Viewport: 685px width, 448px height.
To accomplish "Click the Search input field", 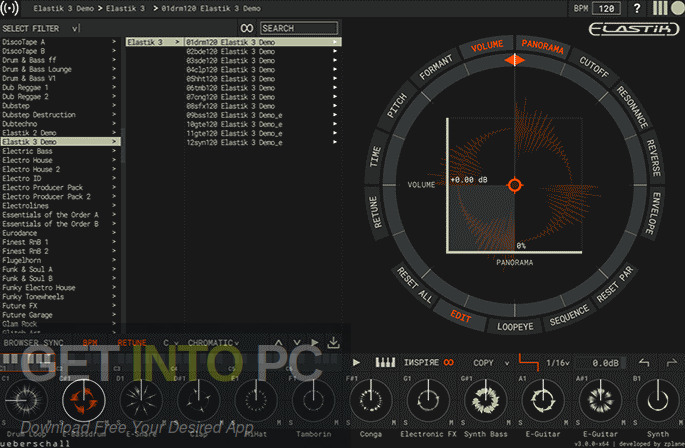I will pyautogui.click(x=299, y=28).
